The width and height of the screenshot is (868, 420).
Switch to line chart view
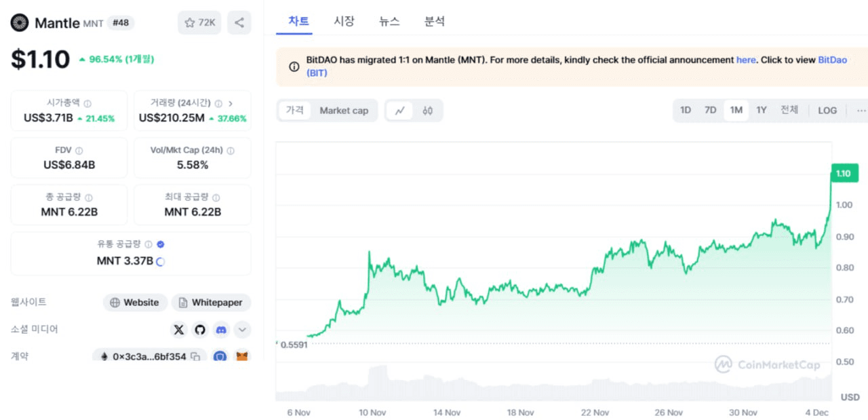coord(400,111)
